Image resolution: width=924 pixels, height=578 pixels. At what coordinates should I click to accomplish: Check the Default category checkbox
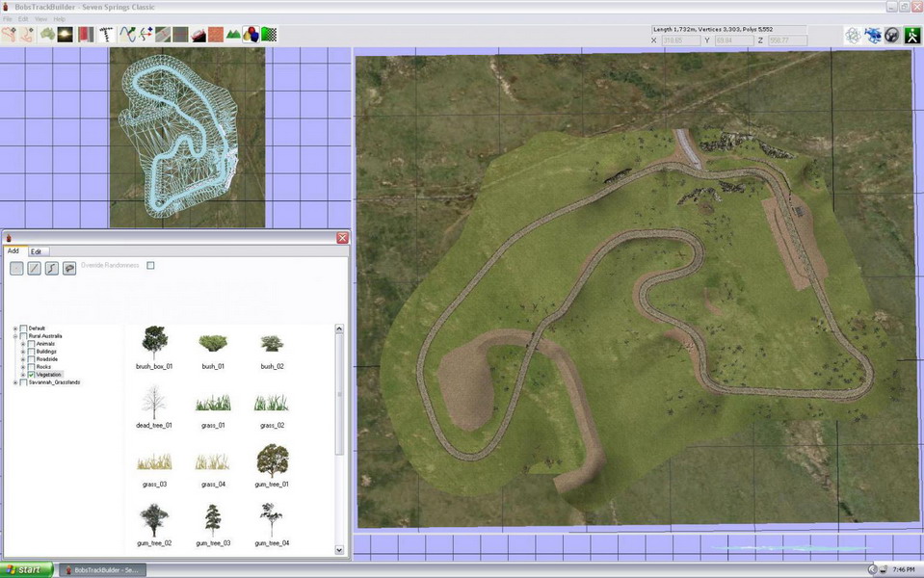[x=23, y=328]
